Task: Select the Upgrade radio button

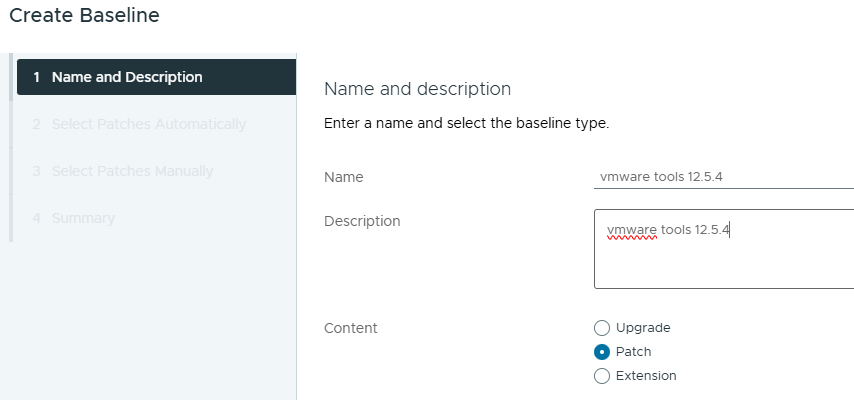Action: (x=602, y=328)
